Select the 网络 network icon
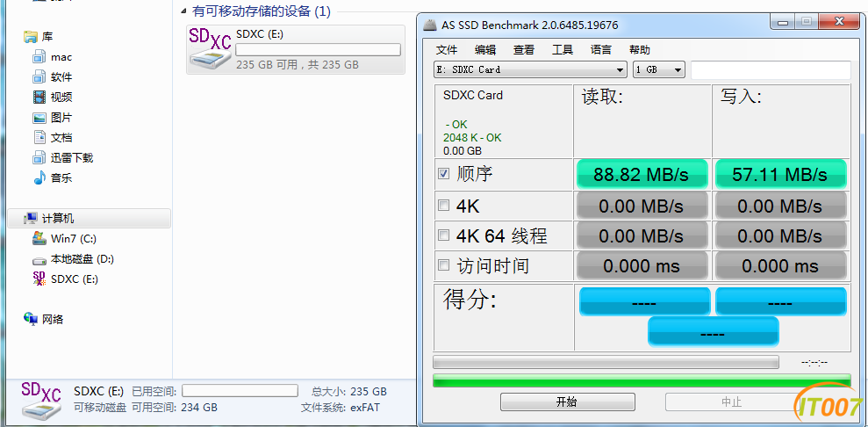 point(31,319)
